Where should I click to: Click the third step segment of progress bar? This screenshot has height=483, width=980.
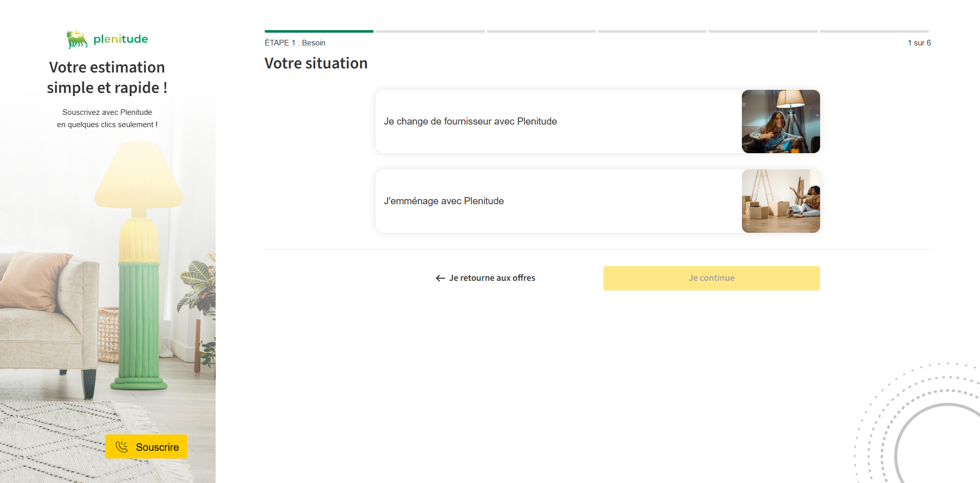[x=541, y=32]
